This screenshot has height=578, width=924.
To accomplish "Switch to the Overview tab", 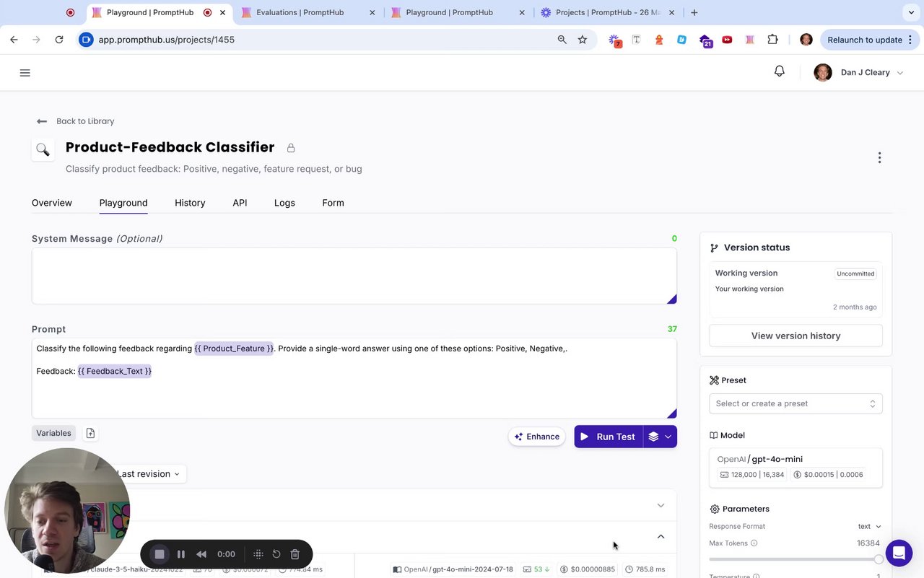I will pos(52,203).
